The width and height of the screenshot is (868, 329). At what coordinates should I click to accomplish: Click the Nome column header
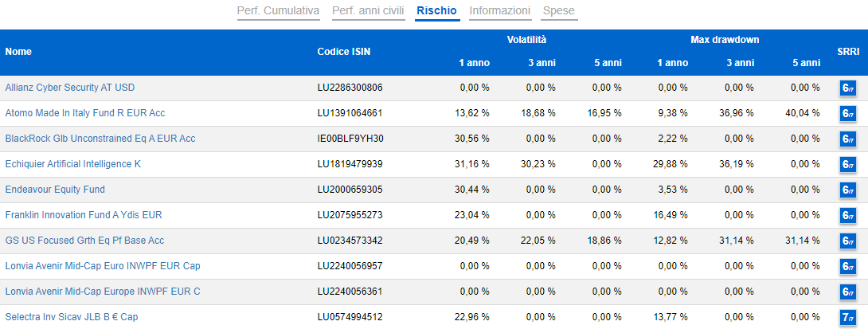click(18, 52)
